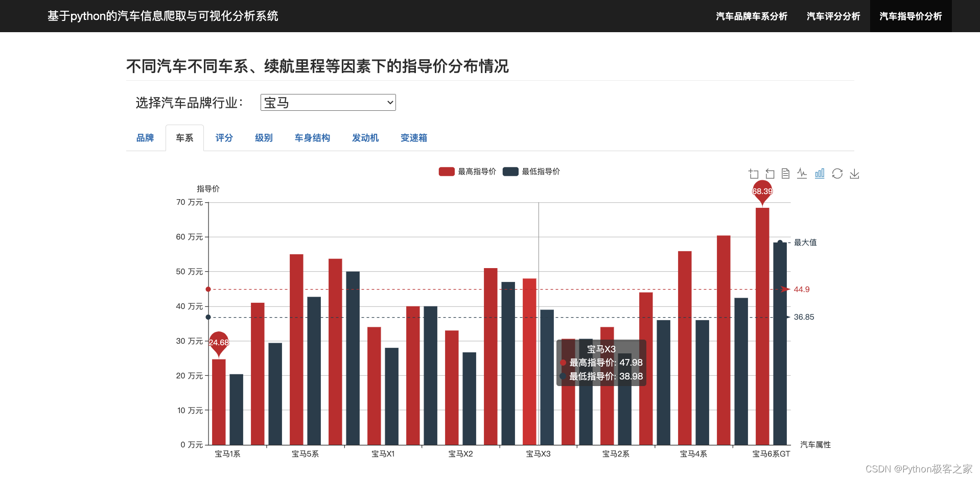Click the red 宝马6系GT highest bar
This screenshot has height=479, width=980.
pos(762,326)
